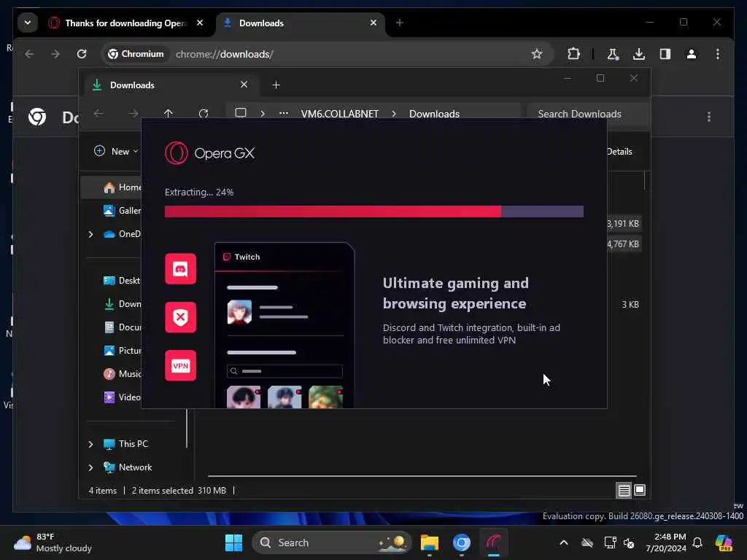The image size is (747, 560).
Task: Expand the OneDrive tree node
Action: 90,234
